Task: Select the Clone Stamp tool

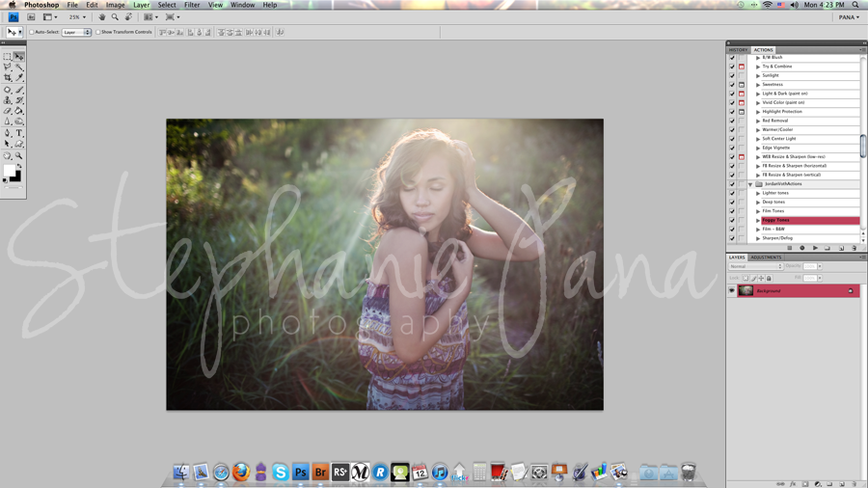Action: coord(7,100)
